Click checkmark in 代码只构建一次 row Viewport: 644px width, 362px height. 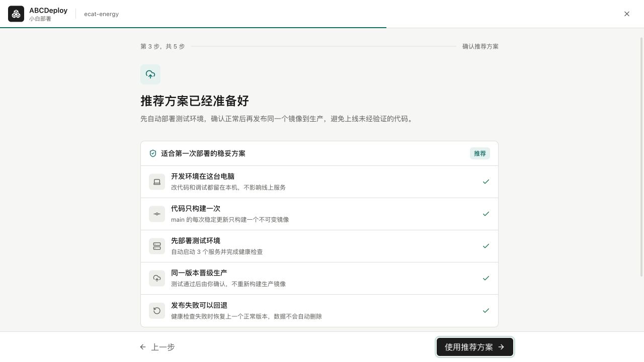click(486, 214)
